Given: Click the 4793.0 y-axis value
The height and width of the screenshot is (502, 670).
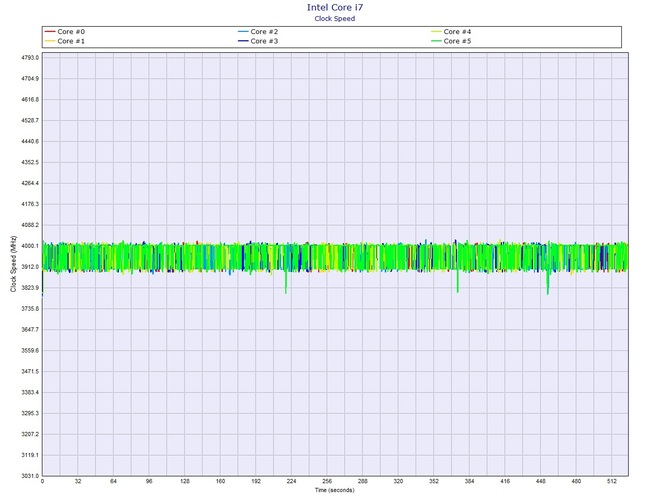Looking at the screenshot, I should (30, 58).
